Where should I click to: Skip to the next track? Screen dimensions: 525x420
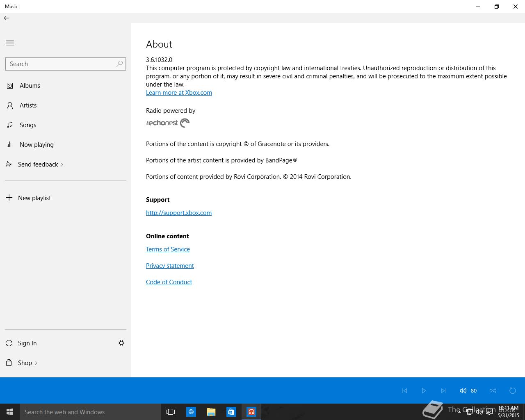pos(443,390)
